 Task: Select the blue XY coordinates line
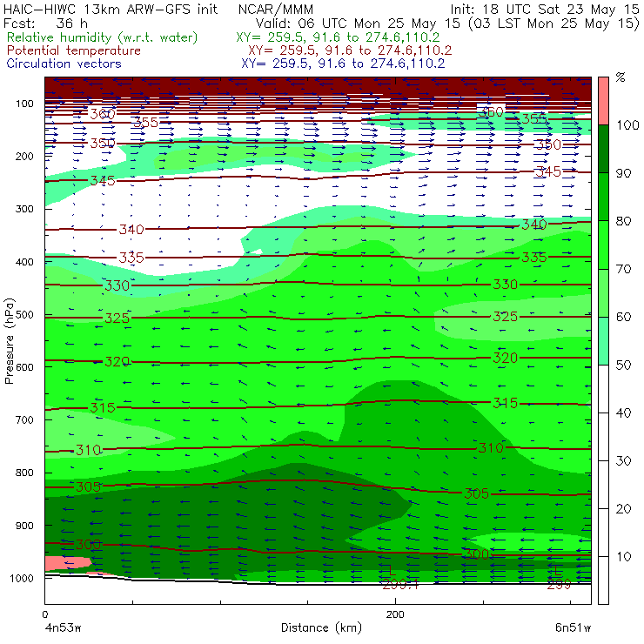(343, 64)
